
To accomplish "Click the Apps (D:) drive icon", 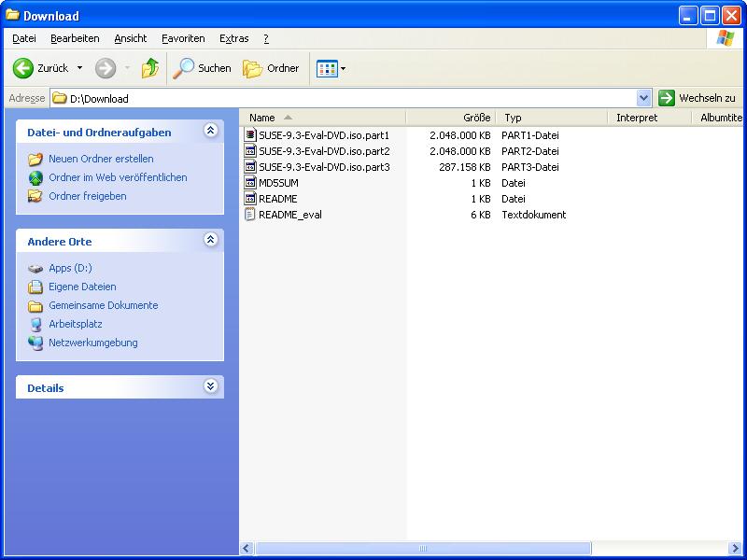I will coord(35,269).
